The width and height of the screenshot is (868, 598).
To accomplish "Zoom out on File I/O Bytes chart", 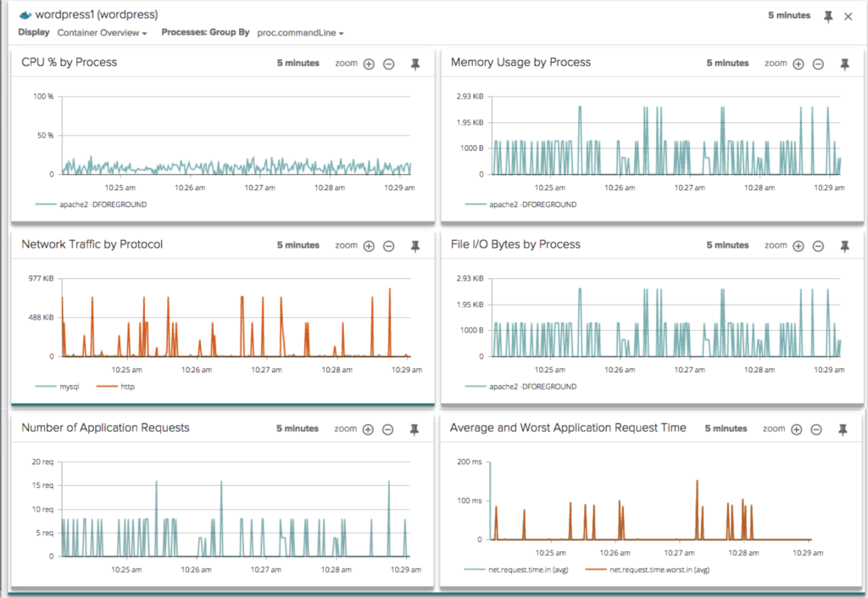I will click(x=818, y=246).
